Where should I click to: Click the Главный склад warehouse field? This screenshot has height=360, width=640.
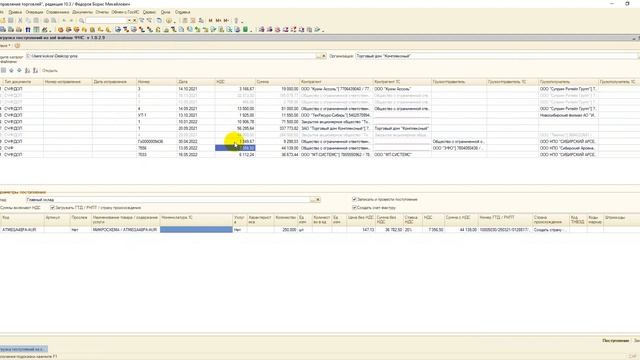168,200
